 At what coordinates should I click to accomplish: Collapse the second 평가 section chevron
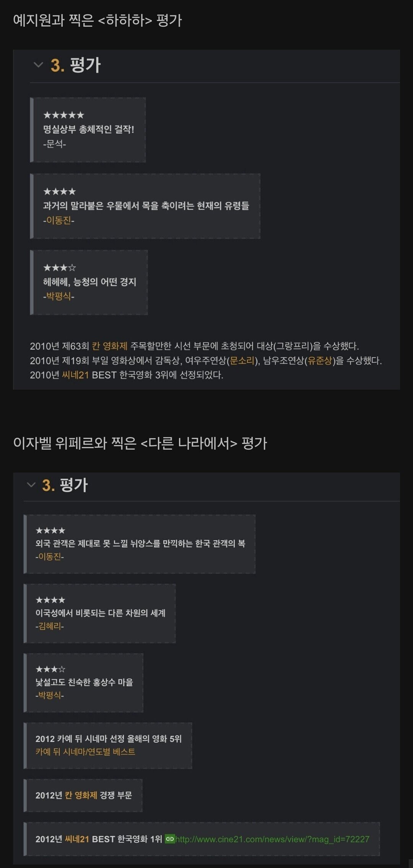(31, 485)
